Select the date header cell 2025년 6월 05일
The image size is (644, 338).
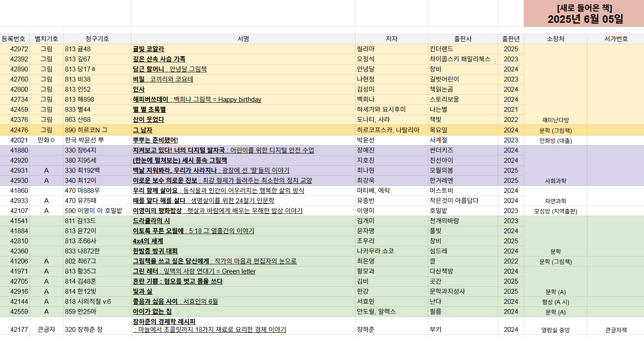(x=584, y=13)
